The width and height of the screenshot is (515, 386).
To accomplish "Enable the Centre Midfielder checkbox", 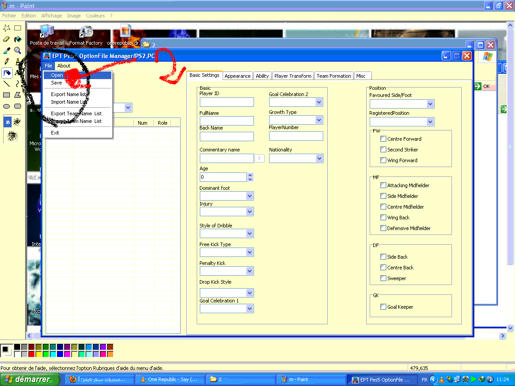I will (383, 207).
